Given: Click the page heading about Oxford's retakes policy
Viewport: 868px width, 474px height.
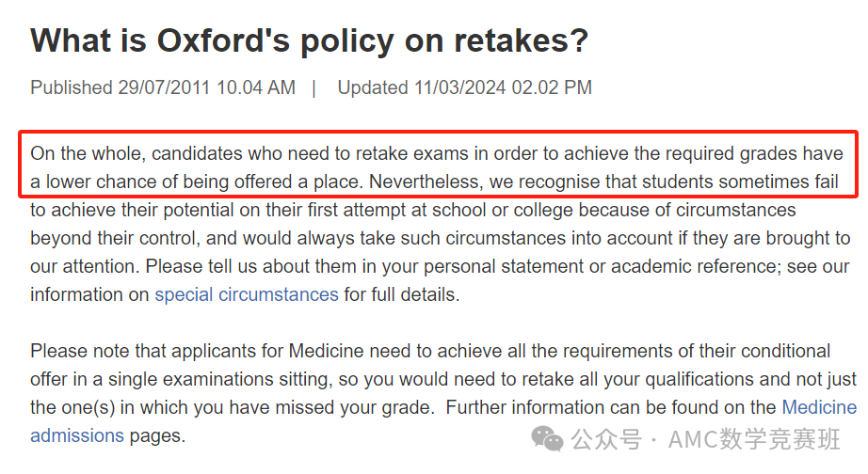Looking at the screenshot, I should click(310, 40).
